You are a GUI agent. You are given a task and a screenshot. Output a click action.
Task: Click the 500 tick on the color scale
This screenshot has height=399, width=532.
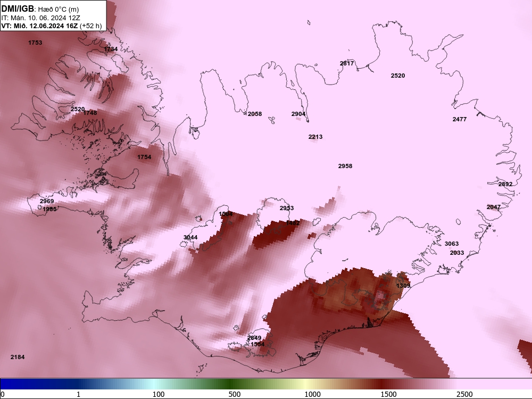tap(235, 394)
